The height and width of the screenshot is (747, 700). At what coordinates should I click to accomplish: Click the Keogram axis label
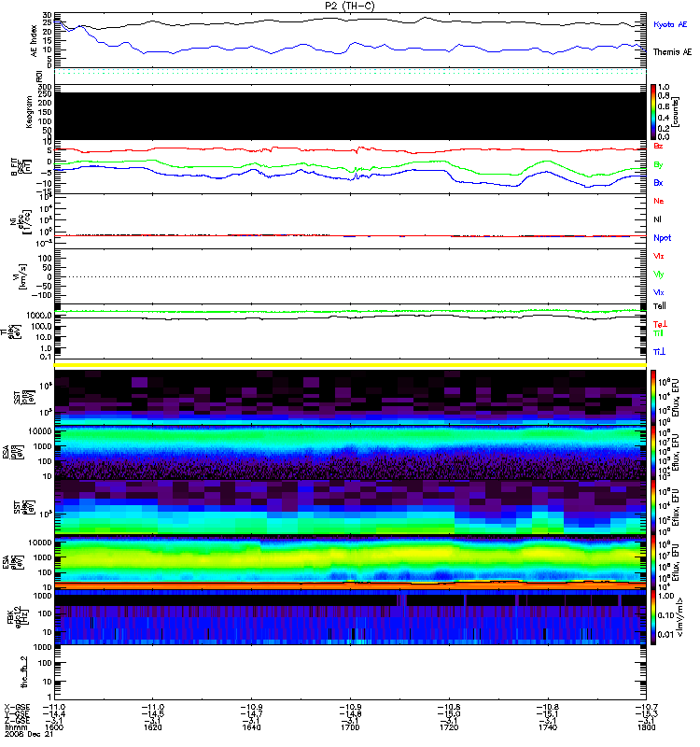coord(29,112)
